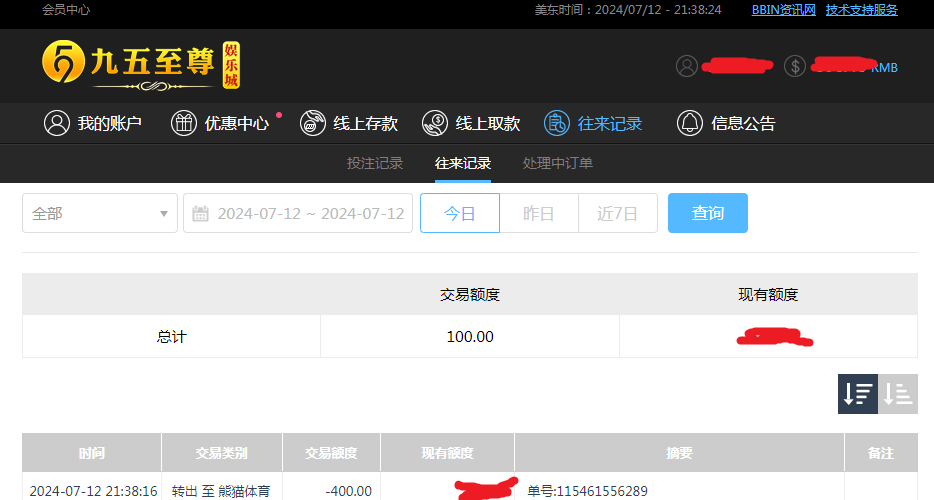Click the 线上取款 withdrawal icon
Screen dimensions: 934x500
(434, 123)
